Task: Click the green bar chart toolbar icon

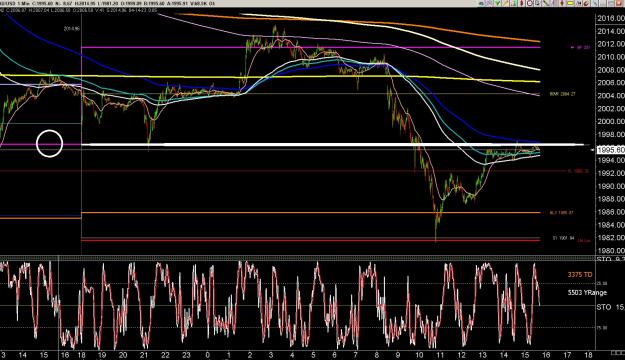Action: pyautogui.click(x=514, y=3)
